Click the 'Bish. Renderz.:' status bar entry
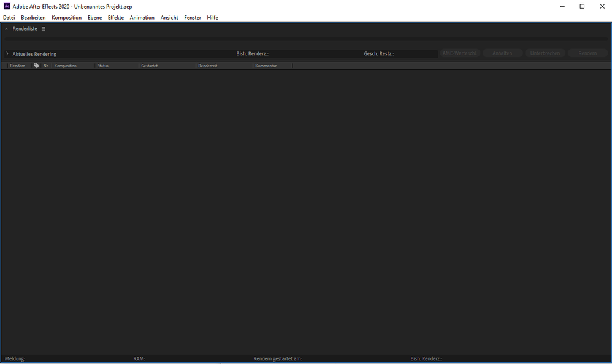612x364 pixels. pos(426,358)
